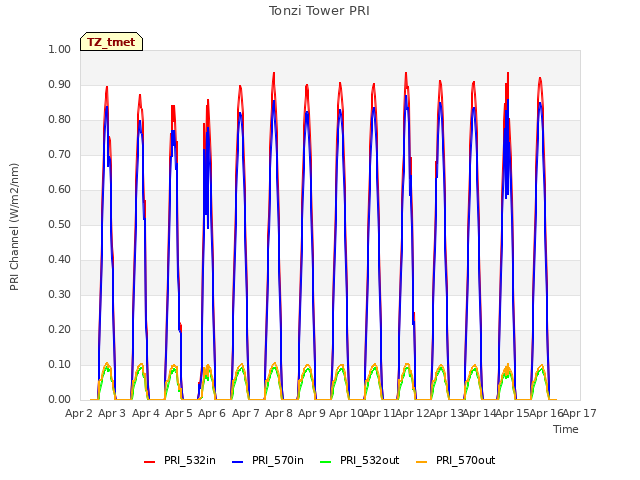
Task: Click the 0.40 y-axis tick label
Action: click(60, 260)
